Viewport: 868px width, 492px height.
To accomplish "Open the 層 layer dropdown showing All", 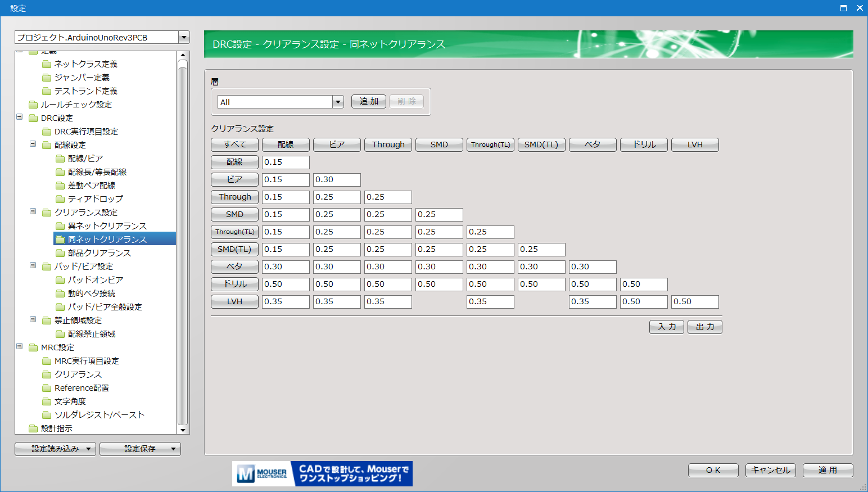I will 338,102.
